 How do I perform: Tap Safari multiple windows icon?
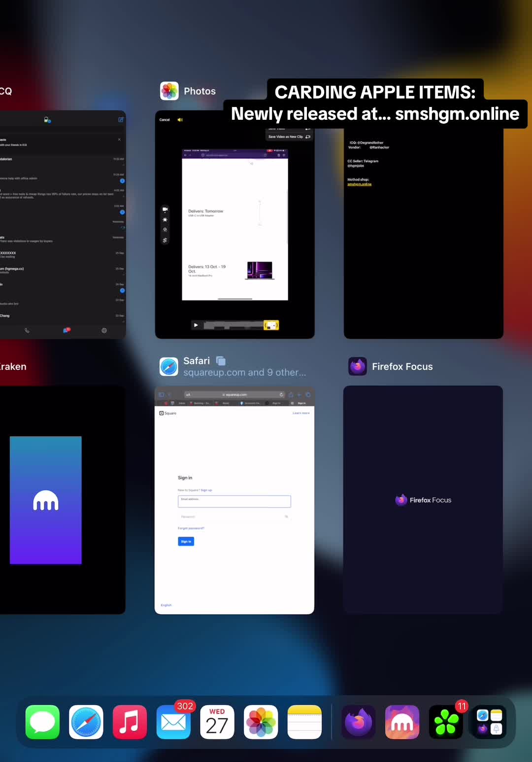point(221,361)
